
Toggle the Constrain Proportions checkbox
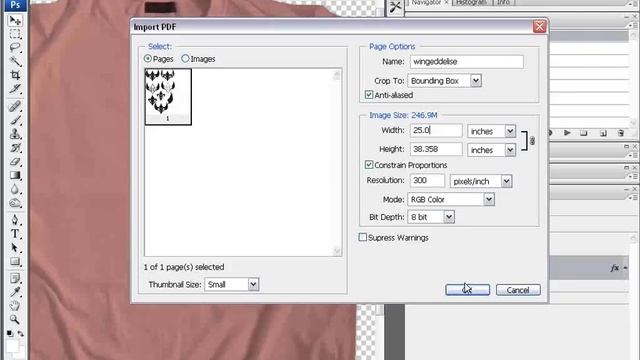(x=369, y=164)
